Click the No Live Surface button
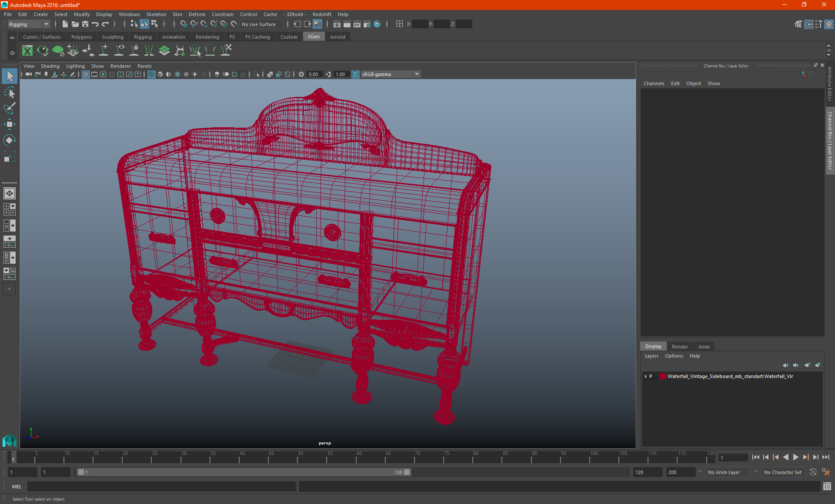This screenshot has width=835, height=504. 259,24
